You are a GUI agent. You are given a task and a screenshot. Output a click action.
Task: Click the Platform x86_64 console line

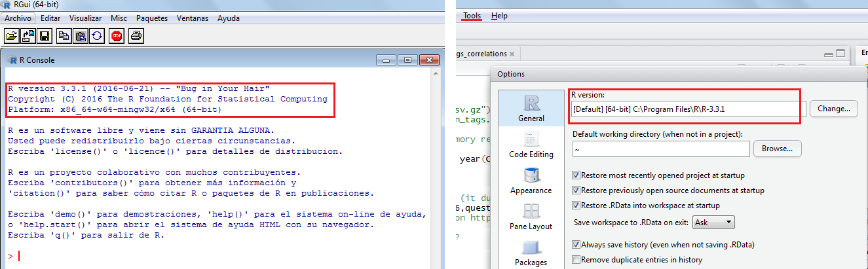click(x=115, y=111)
